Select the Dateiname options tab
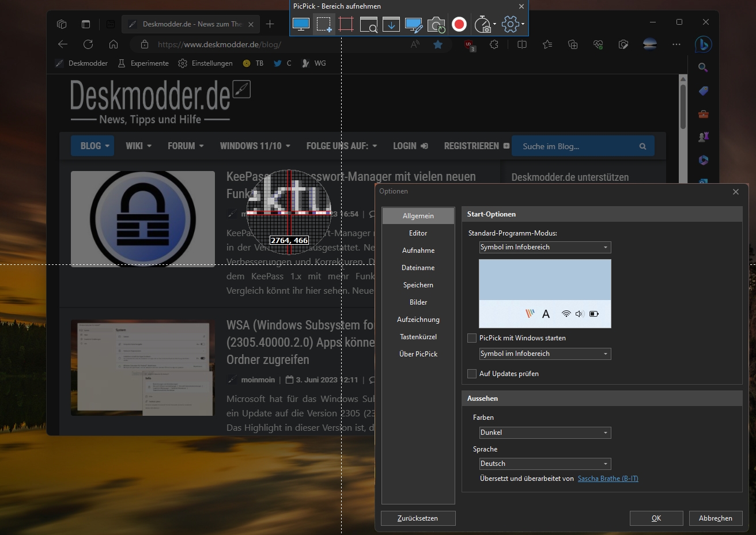The width and height of the screenshot is (756, 535). click(418, 268)
